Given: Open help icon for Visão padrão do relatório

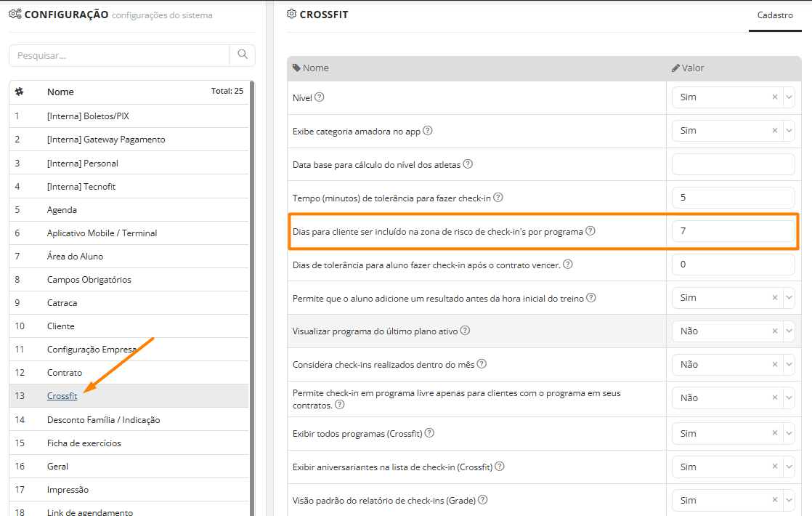Looking at the screenshot, I should pos(483,500).
